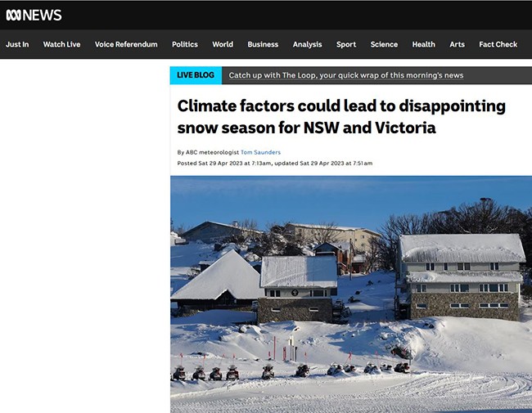Navigate to the Business section
The height and width of the screenshot is (413, 532).
(x=263, y=44)
